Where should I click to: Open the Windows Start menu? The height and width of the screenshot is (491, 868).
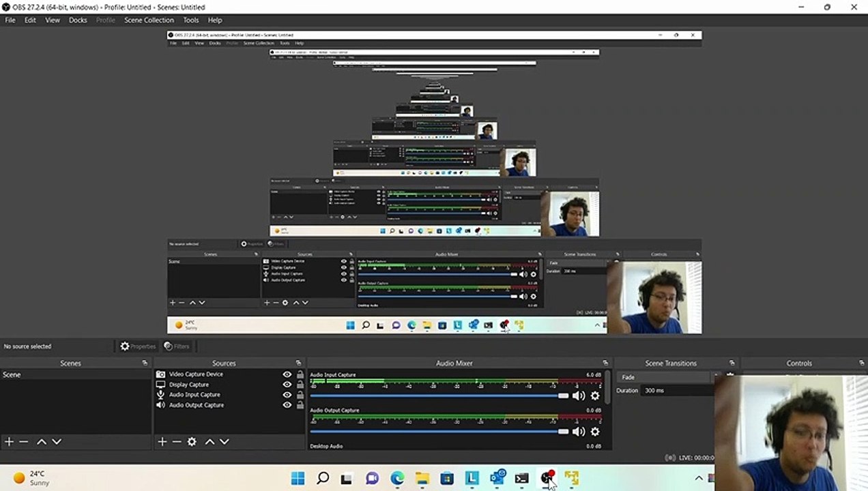tap(298, 478)
